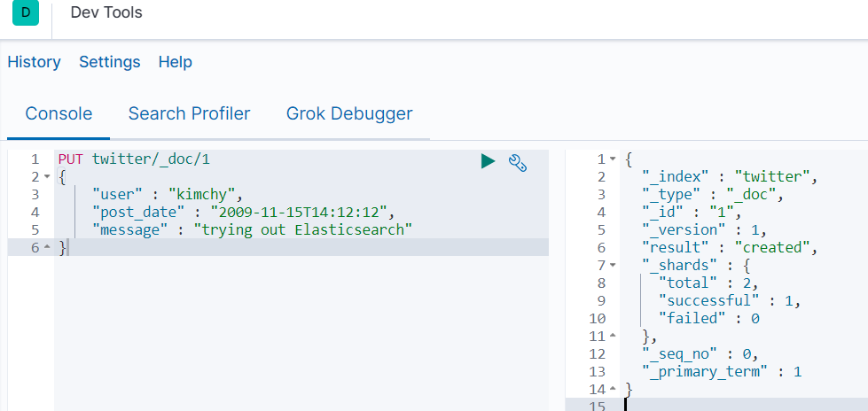This screenshot has height=411, width=868.
Task: Click fold arrow at output line 11
Action: (x=613, y=336)
